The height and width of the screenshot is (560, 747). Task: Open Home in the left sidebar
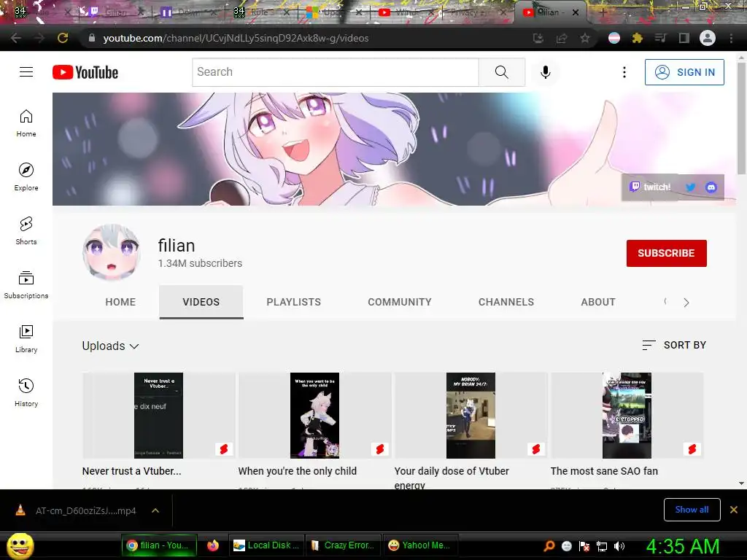pyautogui.click(x=26, y=123)
